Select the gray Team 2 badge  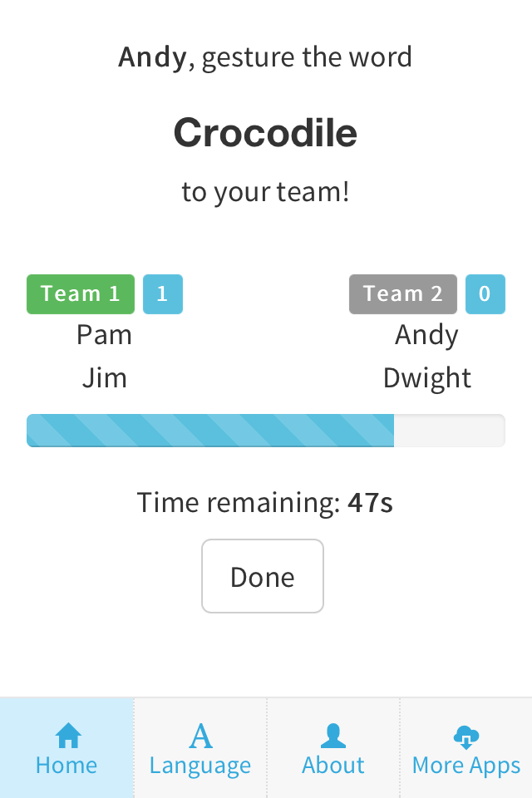403,294
